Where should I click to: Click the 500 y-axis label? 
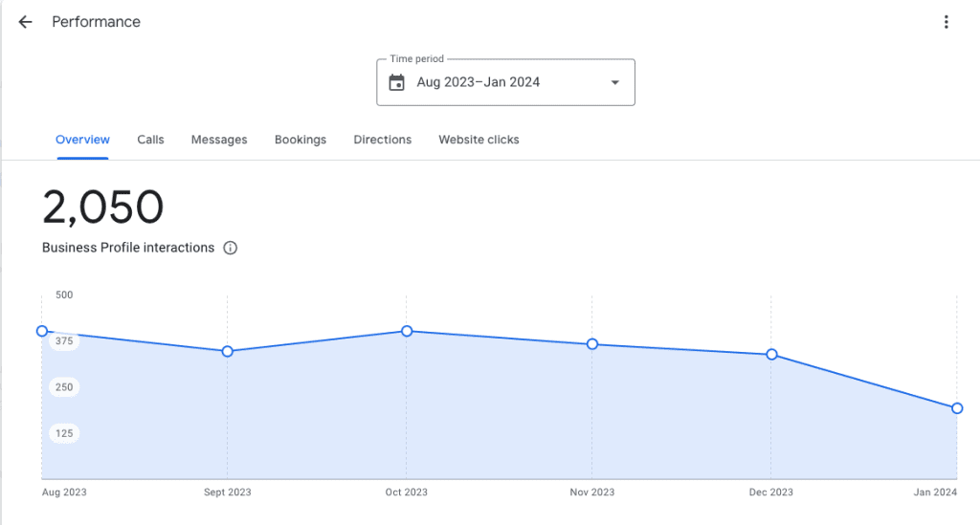pyautogui.click(x=64, y=295)
